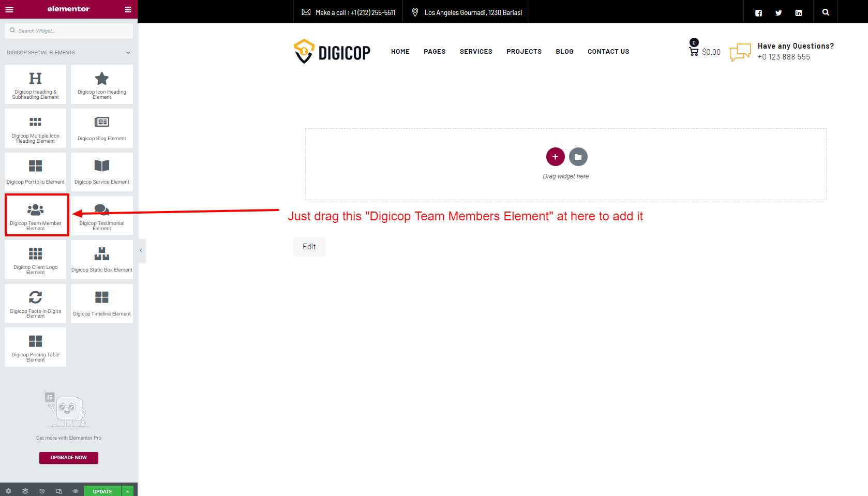Select the Digicop Team Member Element widget
This screenshot has height=496, width=868.
pos(36,216)
